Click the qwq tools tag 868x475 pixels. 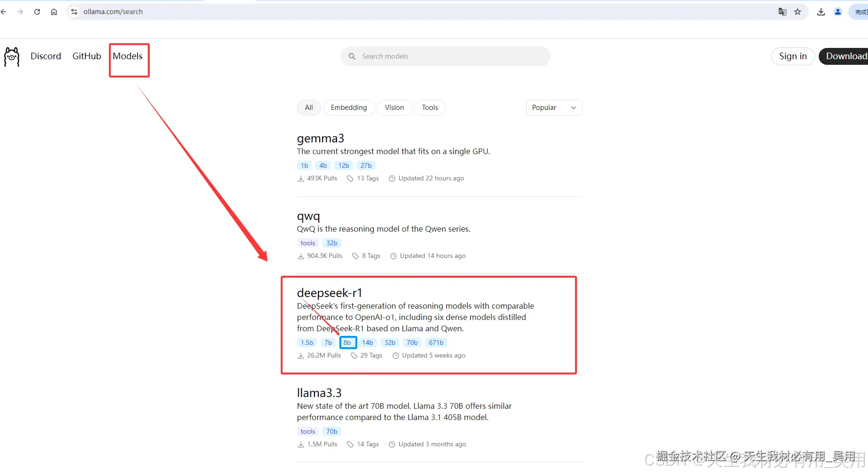click(x=308, y=243)
